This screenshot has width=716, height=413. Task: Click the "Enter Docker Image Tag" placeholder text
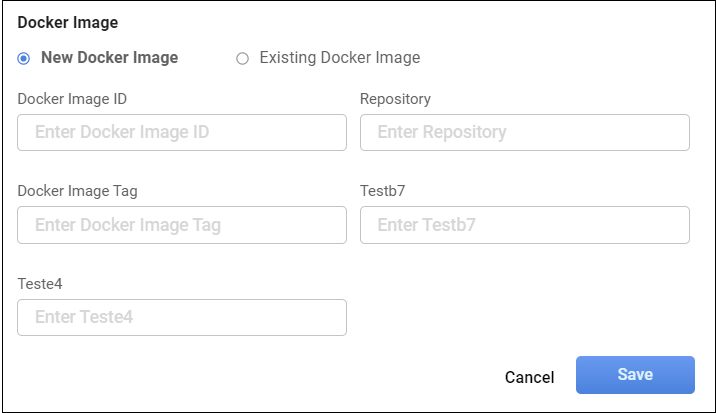(128, 225)
